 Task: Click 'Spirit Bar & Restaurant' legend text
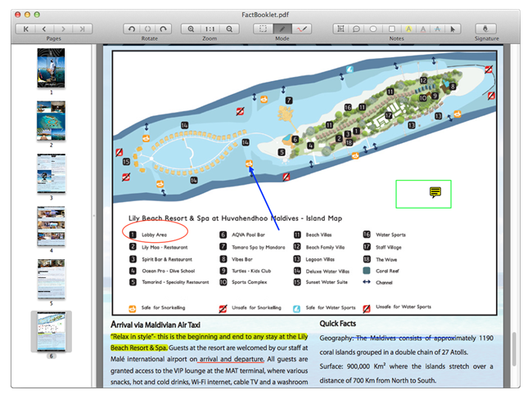tap(167, 259)
